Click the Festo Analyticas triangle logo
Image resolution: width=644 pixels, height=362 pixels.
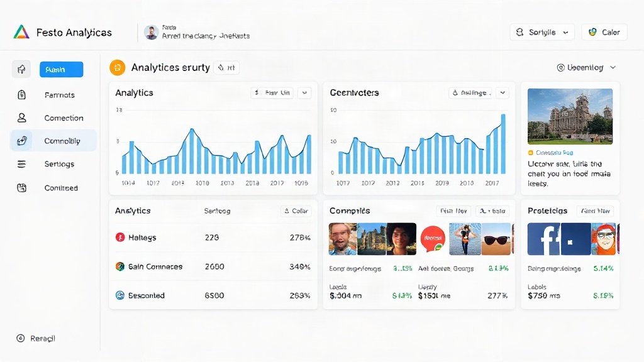point(21,32)
